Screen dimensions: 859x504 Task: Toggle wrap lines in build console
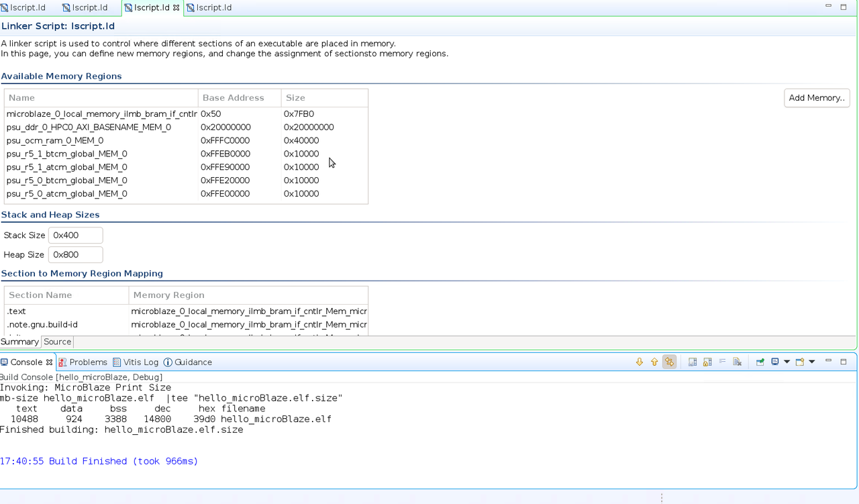coord(669,362)
